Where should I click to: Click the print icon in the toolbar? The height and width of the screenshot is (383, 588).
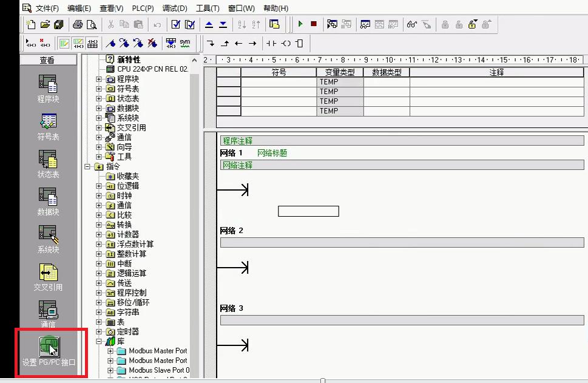[78, 24]
